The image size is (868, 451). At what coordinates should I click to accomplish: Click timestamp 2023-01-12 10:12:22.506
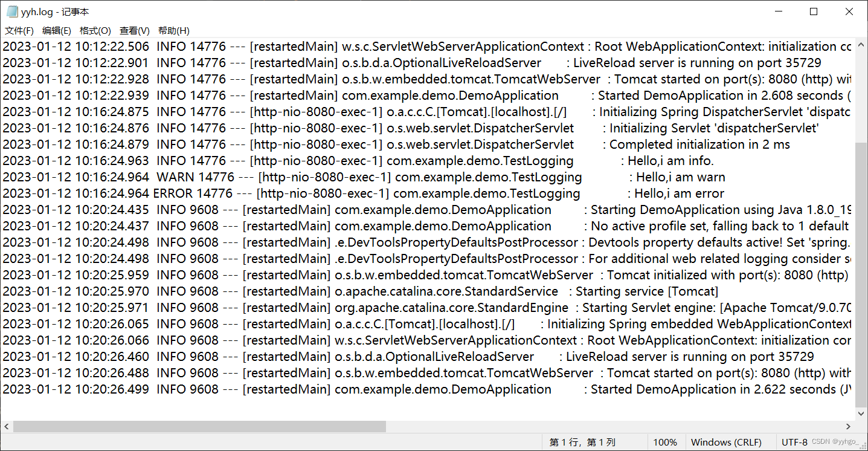tap(76, 47)
